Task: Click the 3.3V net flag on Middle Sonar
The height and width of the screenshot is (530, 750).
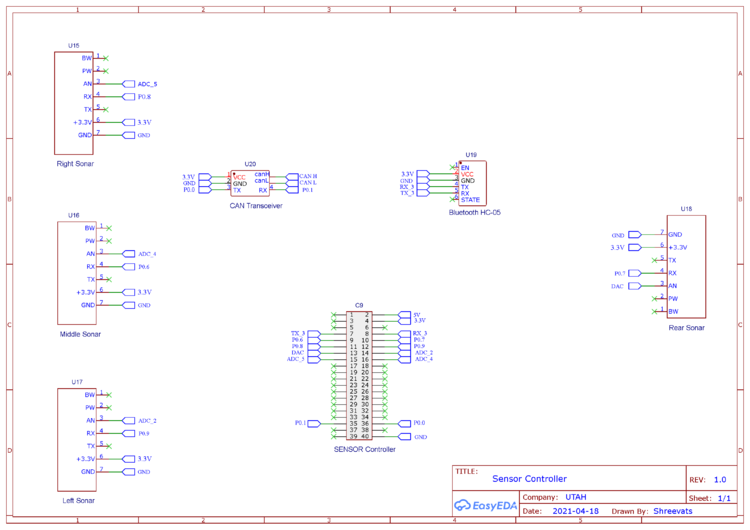Action: pos(129,292)
